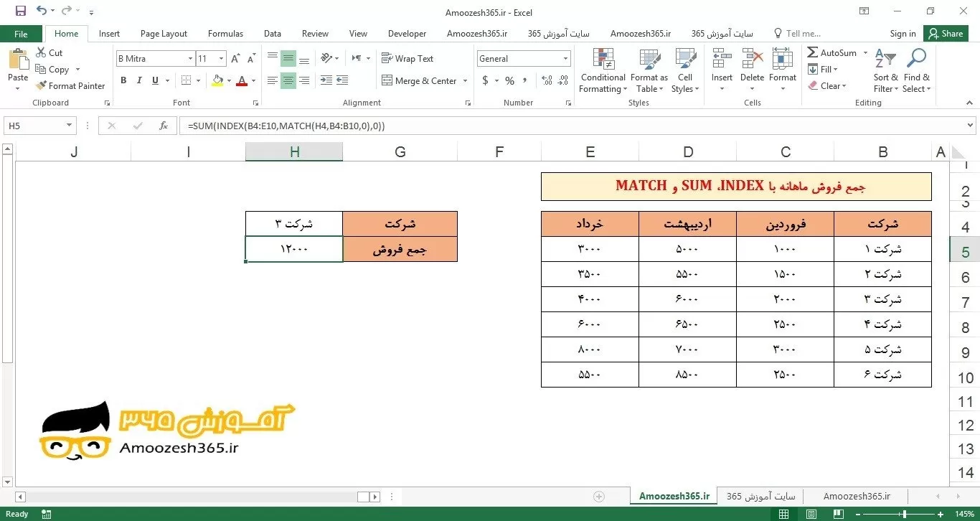Switch to the Formulas tab
This screenshot has height=521, width=980.
point(225,34)
